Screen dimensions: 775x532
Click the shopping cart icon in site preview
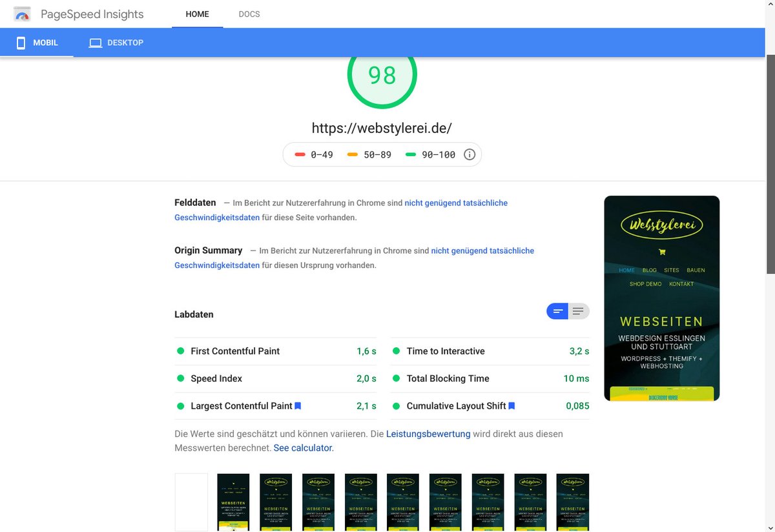point(662,252)
